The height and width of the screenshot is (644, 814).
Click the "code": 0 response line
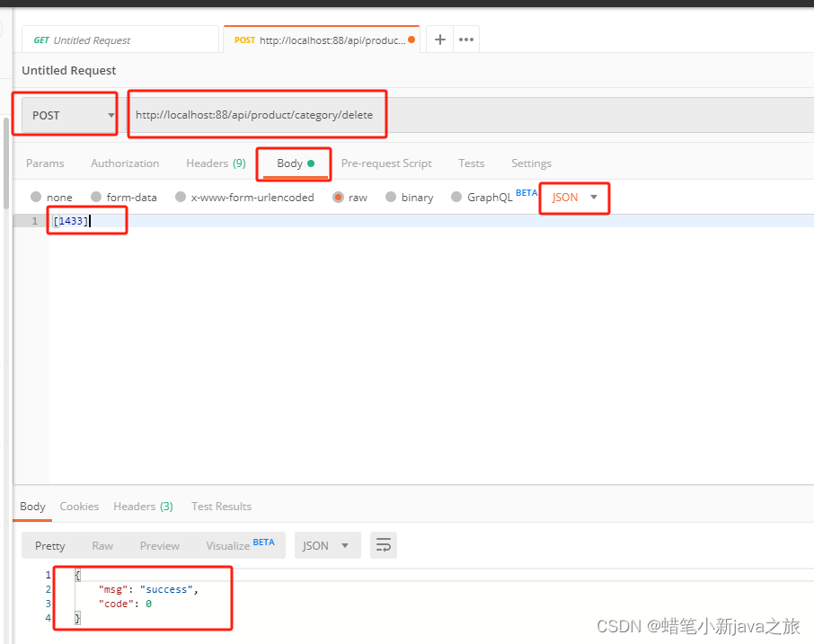(x=125, y=604)
